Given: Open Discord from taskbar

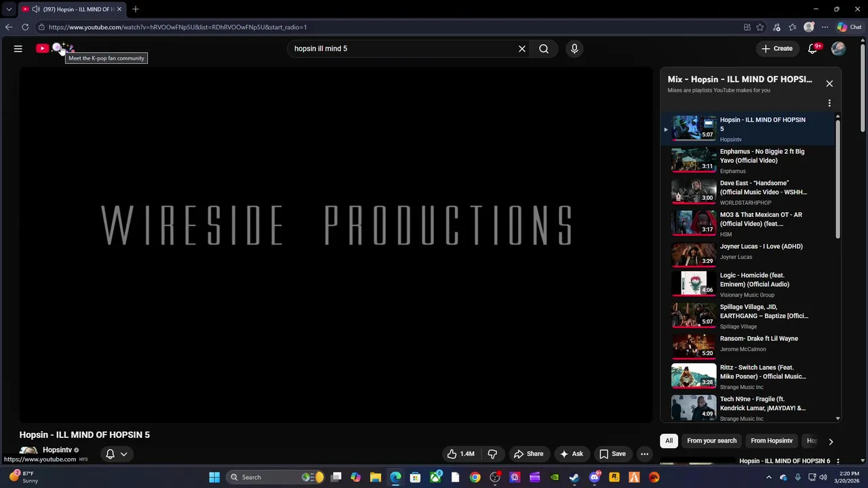Looking at the screenshot, I should click(595, 477).
